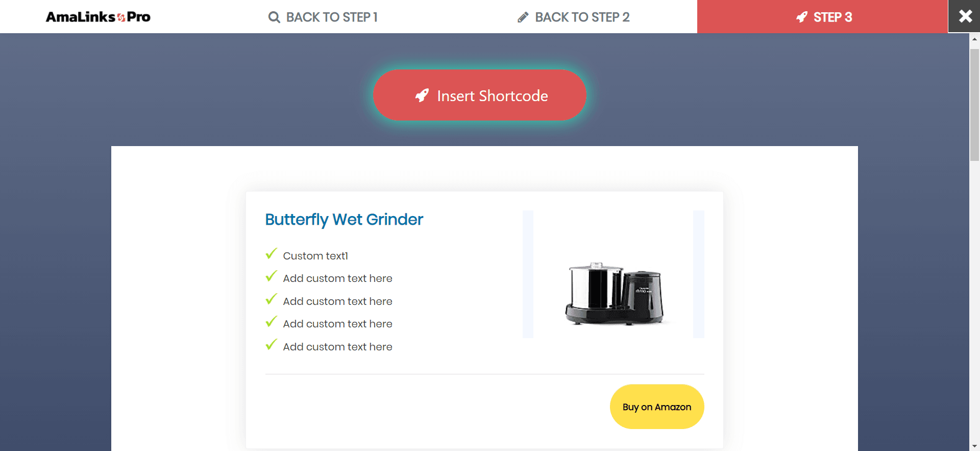Screen dimensions: 980x451
Task: Click the yellow Buy on Amazon button
Action: [657, 407]
